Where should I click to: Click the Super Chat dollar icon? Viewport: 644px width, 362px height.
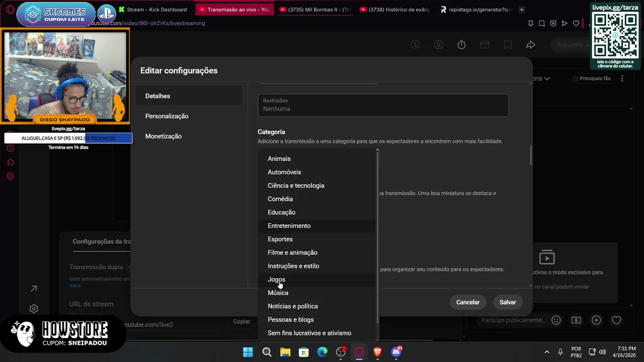coord(576,320)
